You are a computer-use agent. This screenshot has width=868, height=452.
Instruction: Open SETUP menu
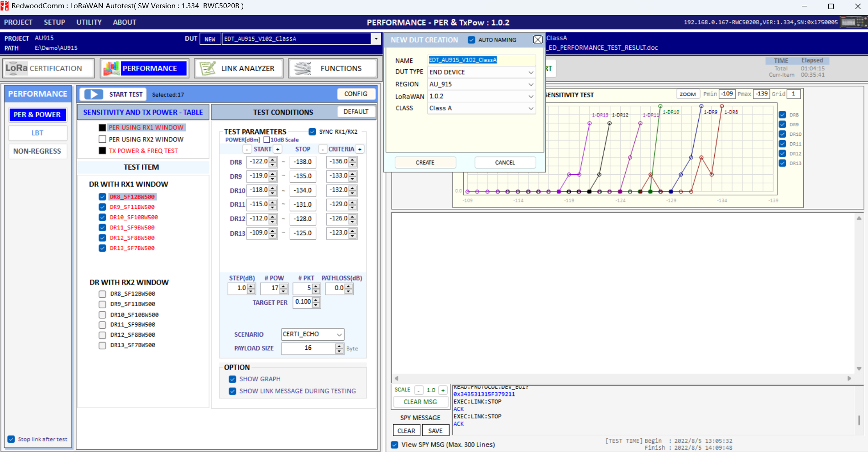(x=54, y=22)
